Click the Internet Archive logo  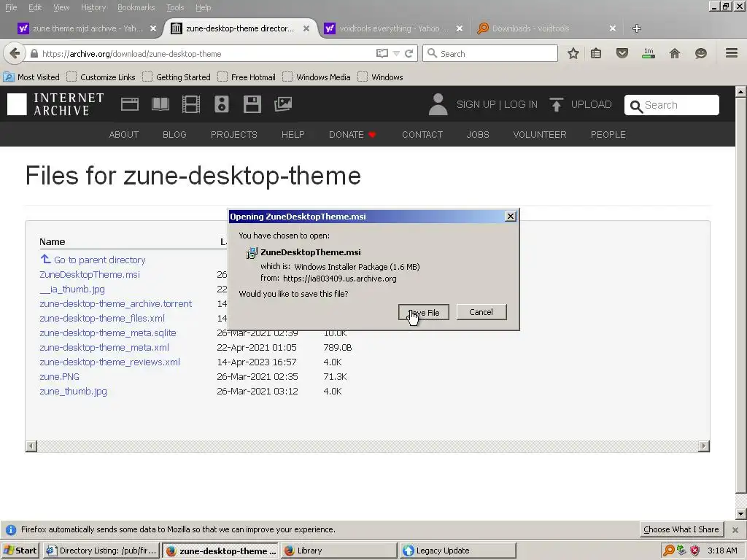[55, 104]
